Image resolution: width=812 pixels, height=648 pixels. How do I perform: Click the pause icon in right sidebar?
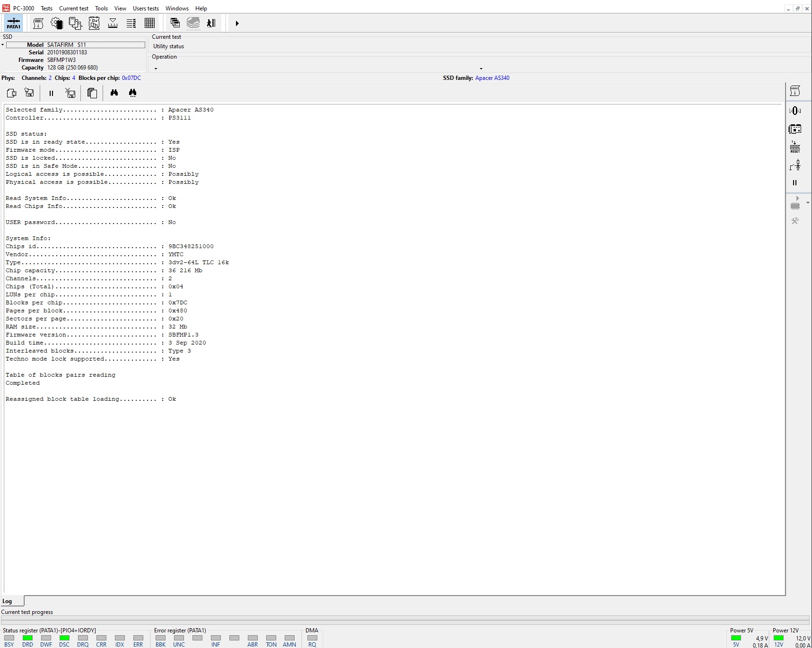[795, 183]
